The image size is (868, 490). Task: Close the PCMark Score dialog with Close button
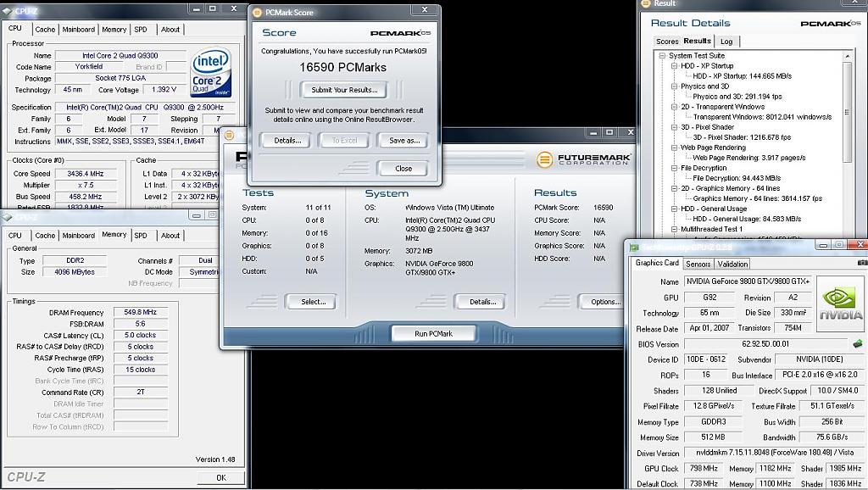403,169
